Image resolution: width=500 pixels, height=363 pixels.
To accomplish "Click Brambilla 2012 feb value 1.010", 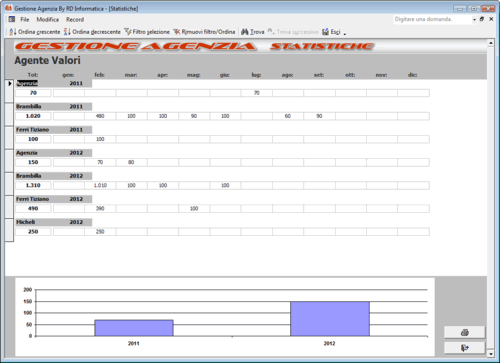I will [100, 185].
